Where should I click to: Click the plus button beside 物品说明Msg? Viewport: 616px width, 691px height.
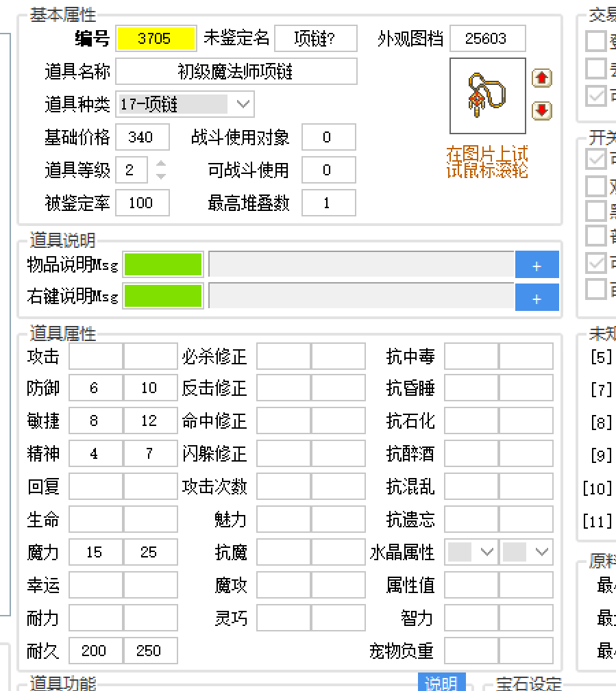537,265
